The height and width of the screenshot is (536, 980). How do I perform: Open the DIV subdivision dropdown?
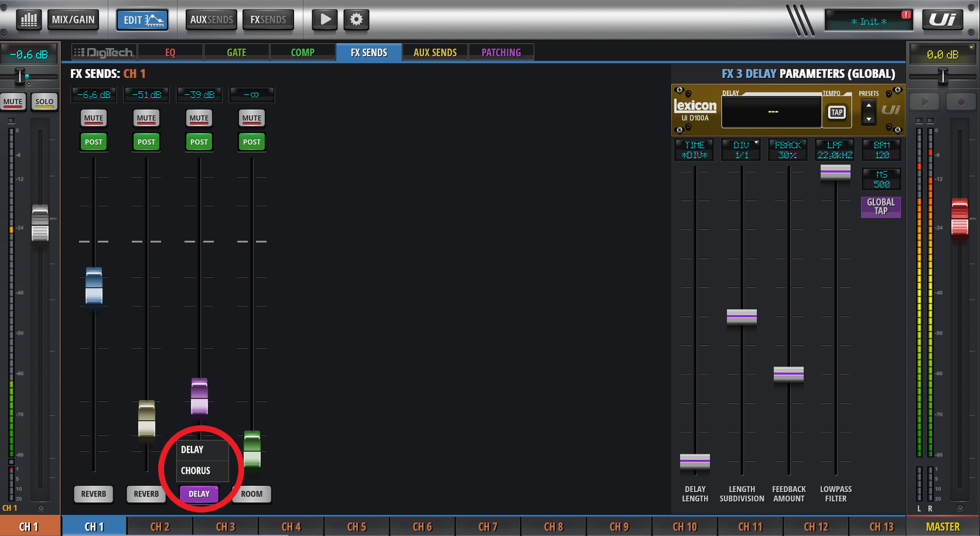[x=741, y=149]
